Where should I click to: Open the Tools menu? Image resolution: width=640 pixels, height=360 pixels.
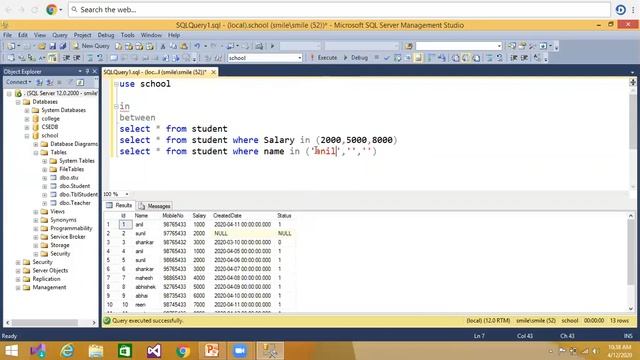pos(127,35)
